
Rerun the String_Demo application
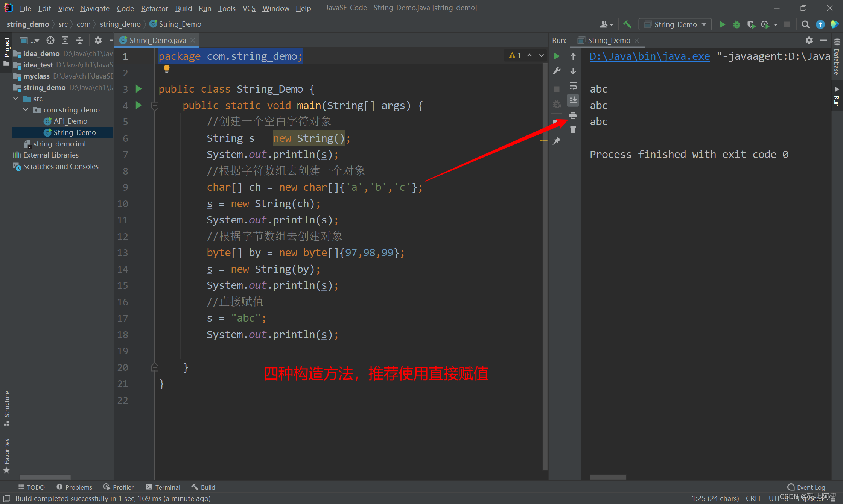coord(557,56)
